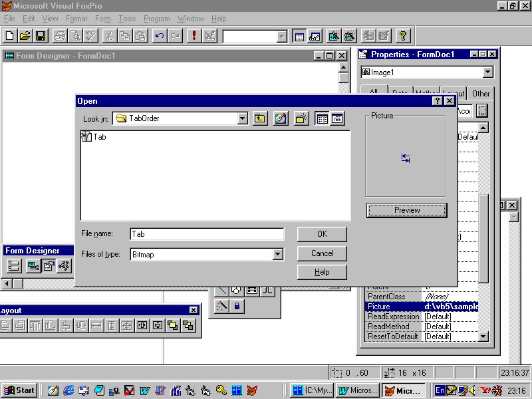The width and height of the screenshot is (532, 399).
Task: Select the Tab file in file list
Action: [94, 137]
